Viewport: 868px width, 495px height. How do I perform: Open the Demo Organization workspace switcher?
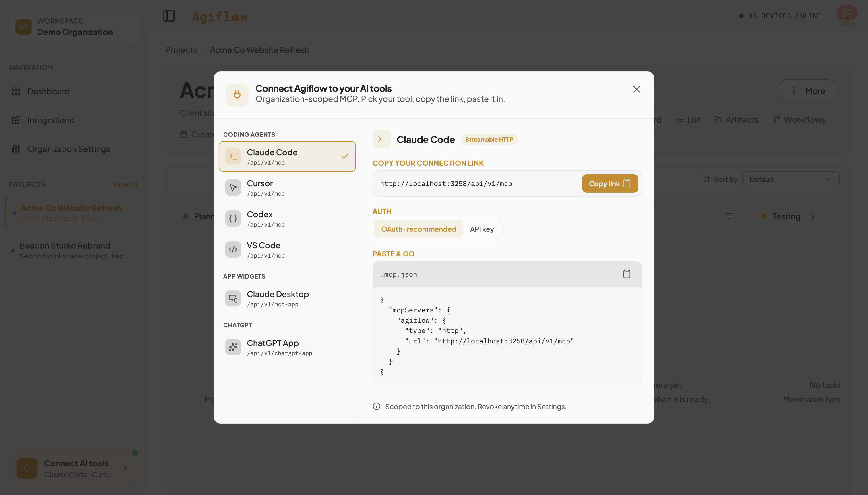pos(73,26)
